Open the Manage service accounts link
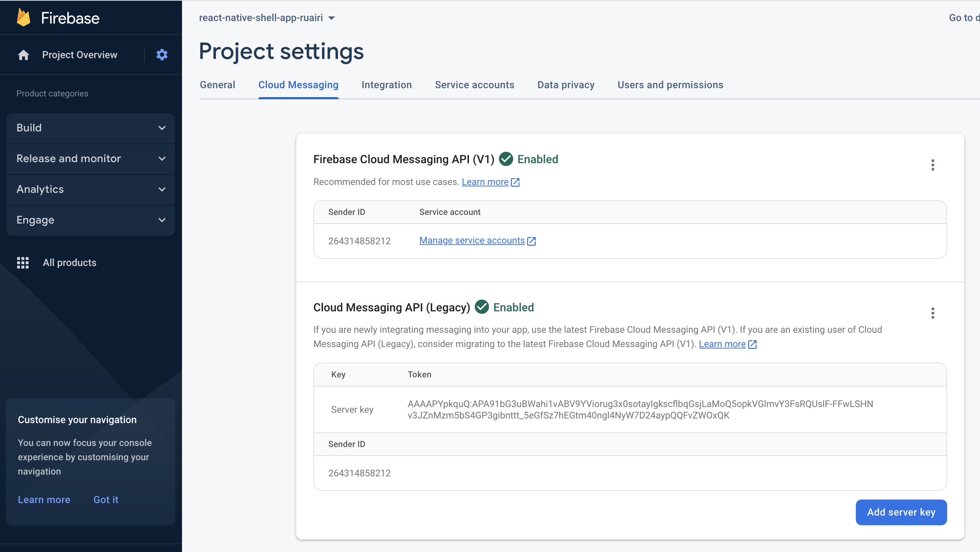The width and height of the screenshot is (980, 552). pyautogui.click(x=472, y=241)
